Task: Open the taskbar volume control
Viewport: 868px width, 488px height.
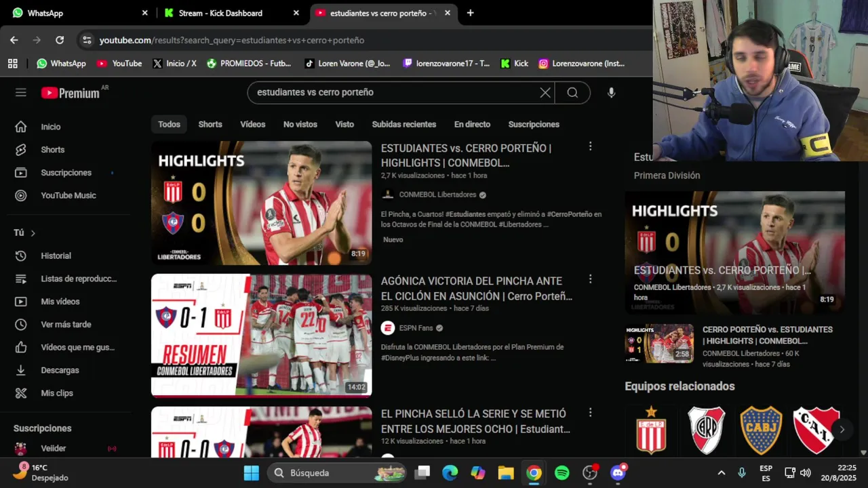Action: tap(806, 473)
